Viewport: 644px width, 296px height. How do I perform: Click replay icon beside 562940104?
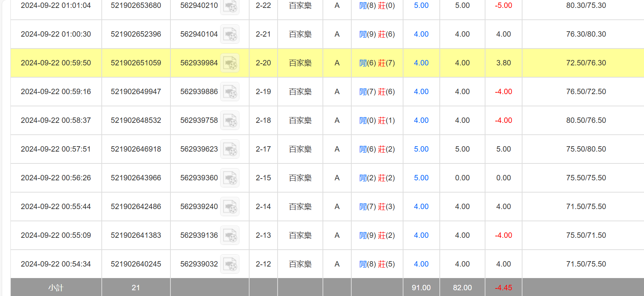coord(230,34)
